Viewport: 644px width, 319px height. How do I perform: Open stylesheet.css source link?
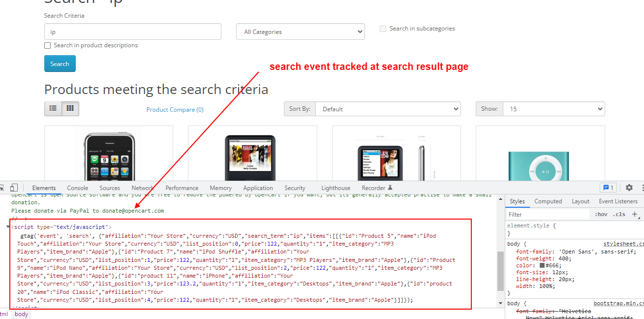[623, 244]
